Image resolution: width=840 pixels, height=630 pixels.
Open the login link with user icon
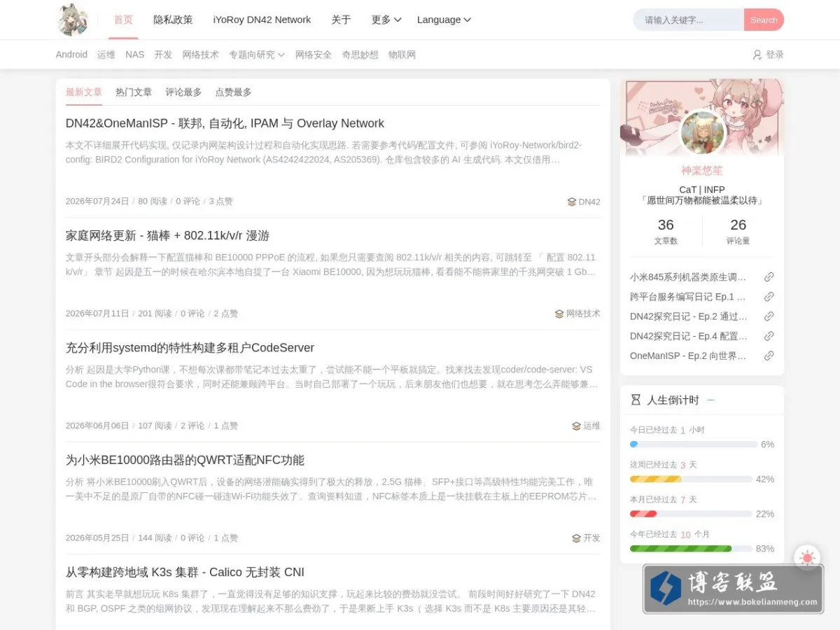pos(768,55)
